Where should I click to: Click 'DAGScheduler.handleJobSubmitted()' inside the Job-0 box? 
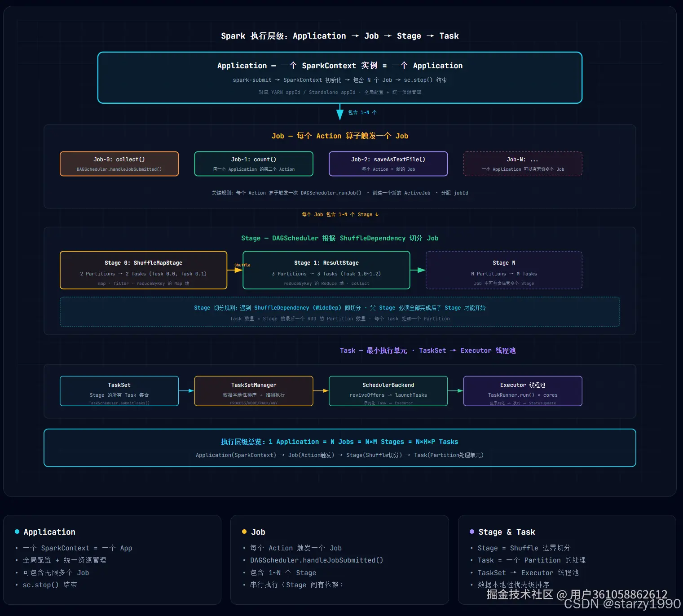point(119,169)
